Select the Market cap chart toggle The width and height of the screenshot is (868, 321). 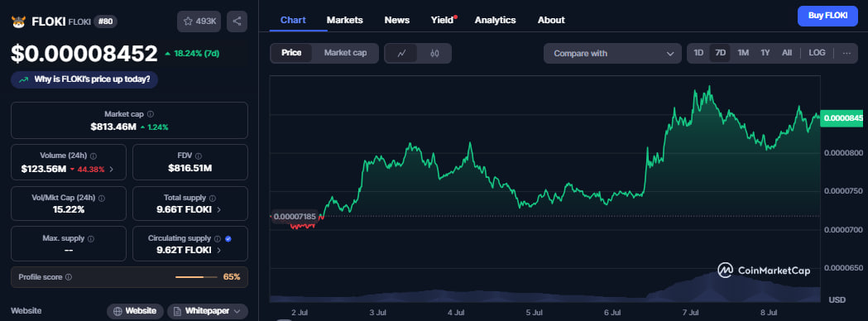[x=345, y=53]
